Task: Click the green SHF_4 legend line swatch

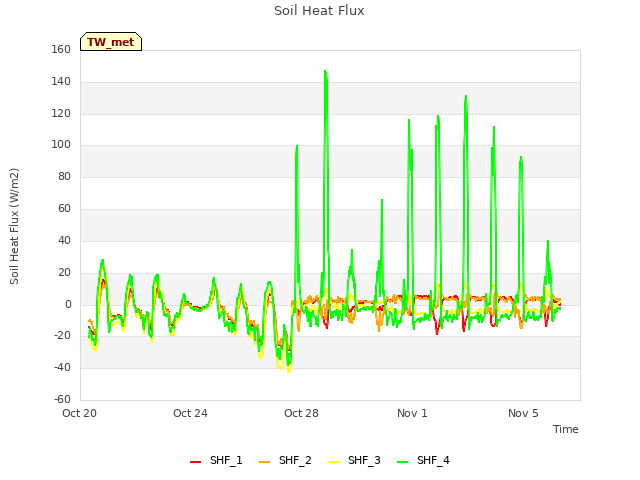Action: pos(402,462)
